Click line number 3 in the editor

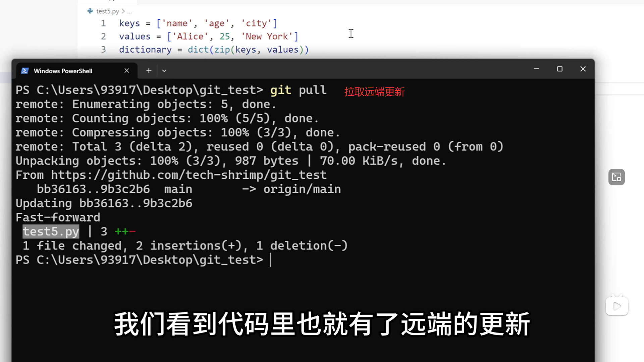click(x=103, y=50)
